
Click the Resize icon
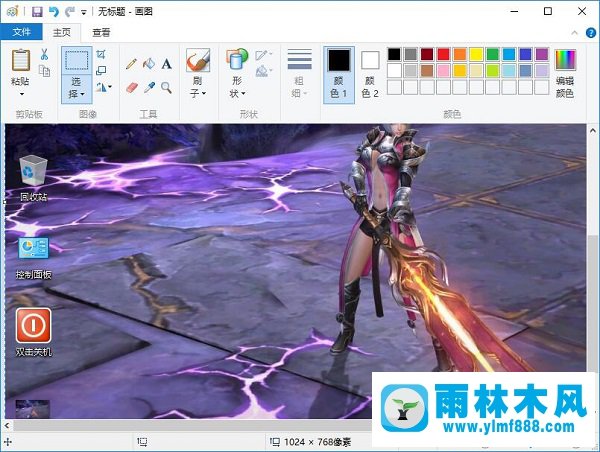[101, 70]
